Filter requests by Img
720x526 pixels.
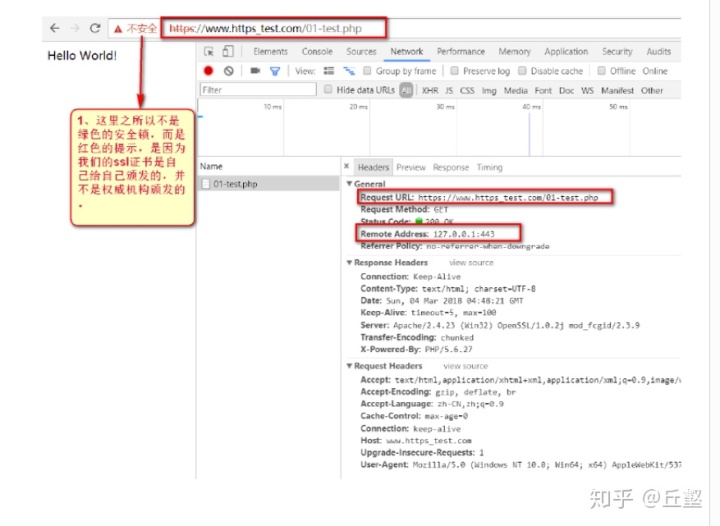click(489, 90)
